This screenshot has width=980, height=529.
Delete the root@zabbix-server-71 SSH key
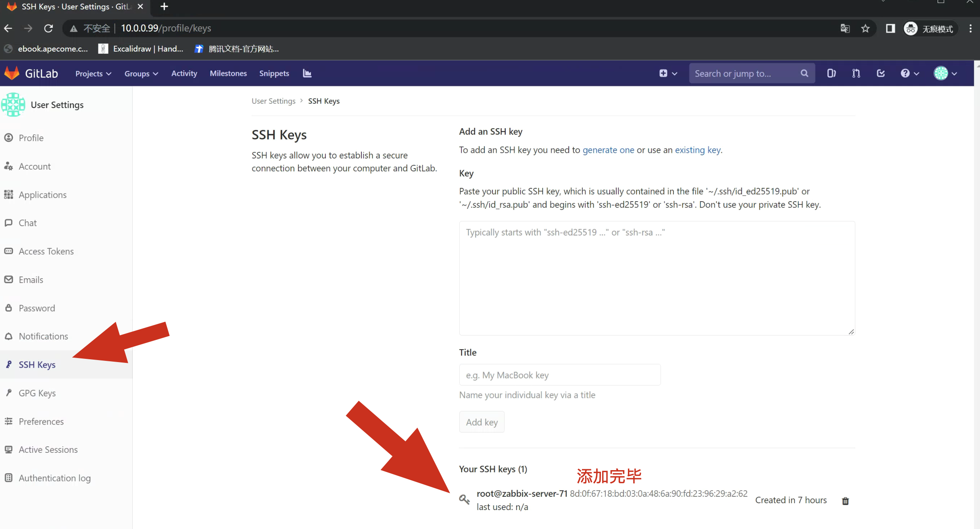click(845, 501)
